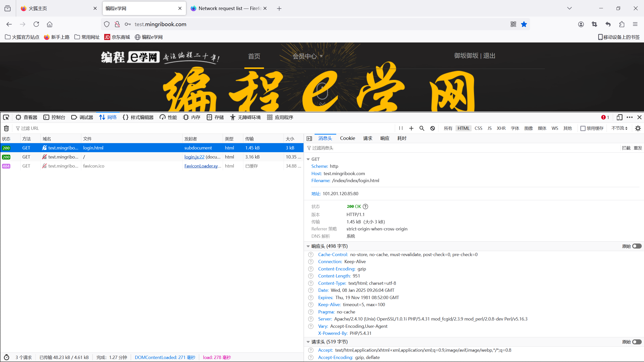Toggle the bookmark star in address bar
This screenshot has height=362, width=644.
click(524, 24)
